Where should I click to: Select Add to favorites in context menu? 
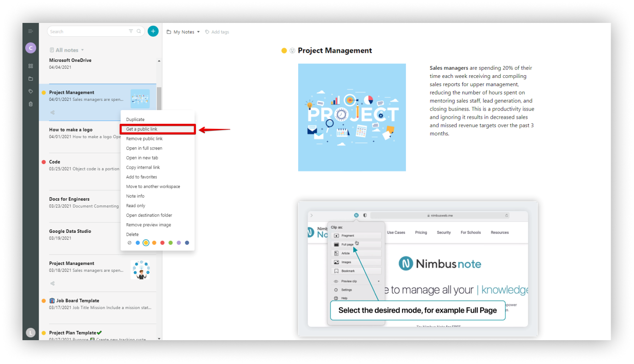(141, 177)
